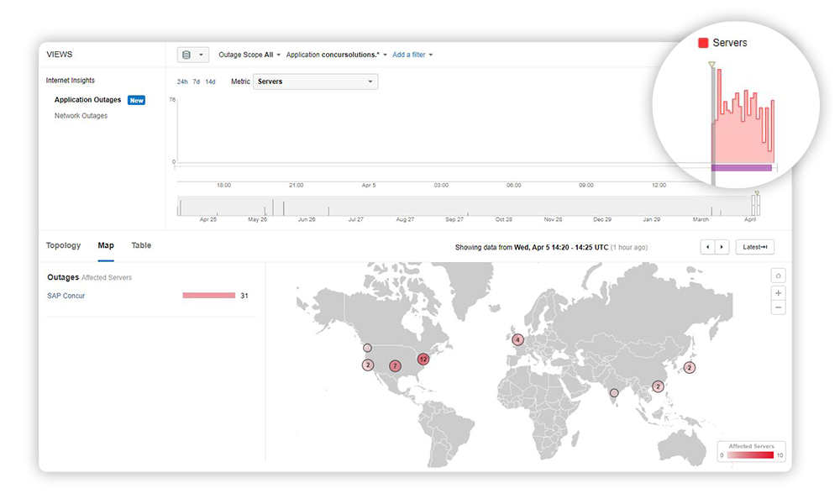Open the database saved views icon menu
The width and height of the screenshot is (840, 504).
click(192, 55)
